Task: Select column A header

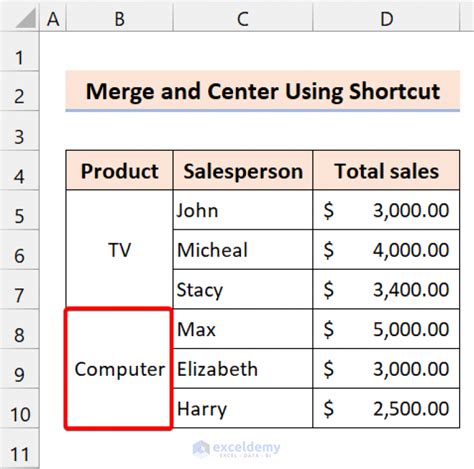Action: [x=53, y=17]
